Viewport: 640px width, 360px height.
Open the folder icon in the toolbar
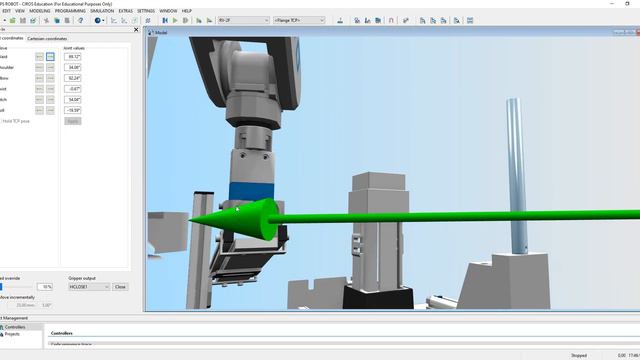click(x=13, y=20)
